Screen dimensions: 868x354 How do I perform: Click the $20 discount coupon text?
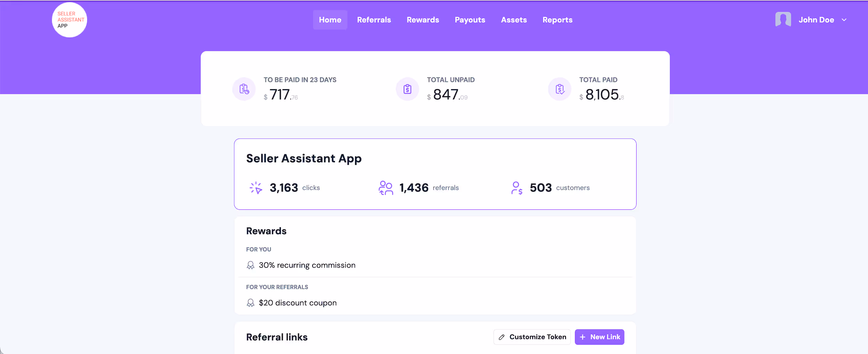click(298, 303)
